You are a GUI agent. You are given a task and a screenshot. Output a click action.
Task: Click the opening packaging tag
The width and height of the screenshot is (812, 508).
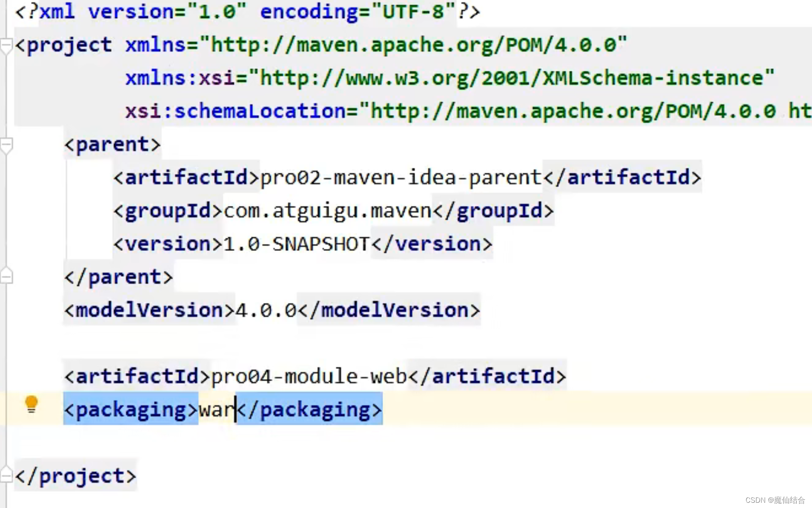pos(131,410)
